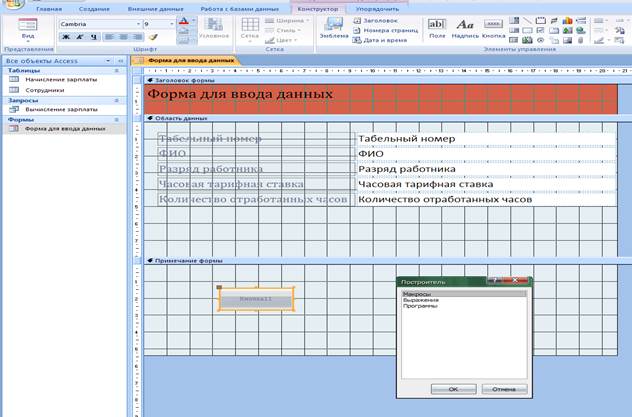This screenshot has width=632, height=417.
Task: Collapse the Формы group
Action: pos(116,120)
